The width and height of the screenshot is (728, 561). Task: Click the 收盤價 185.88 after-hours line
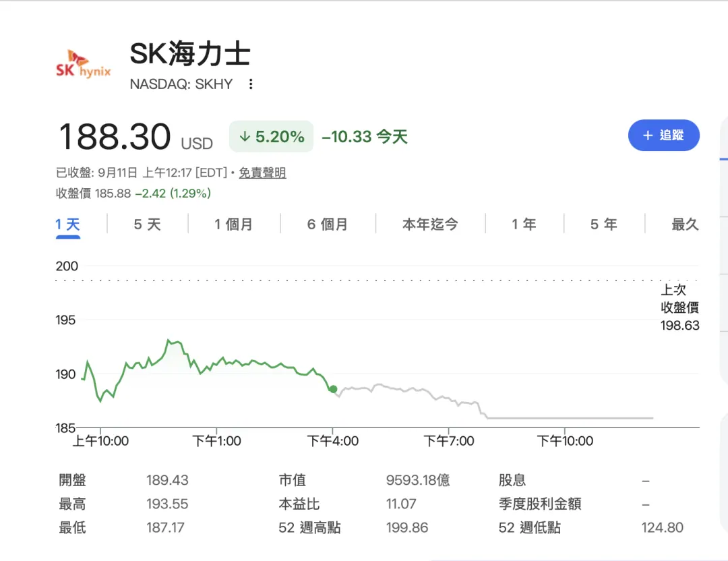(133, 194)
